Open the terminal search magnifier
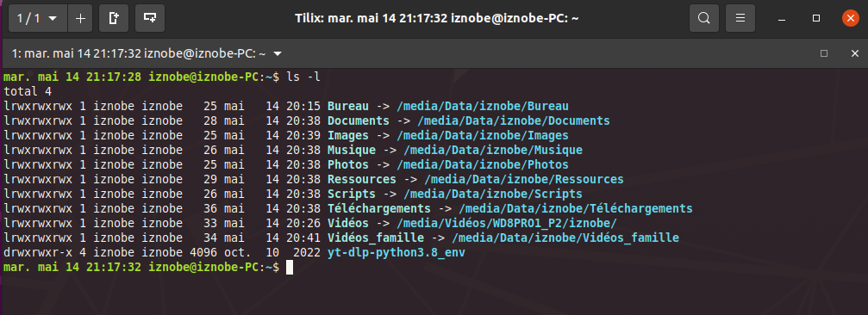Viewport: 868px width, 315px height. 703,18
